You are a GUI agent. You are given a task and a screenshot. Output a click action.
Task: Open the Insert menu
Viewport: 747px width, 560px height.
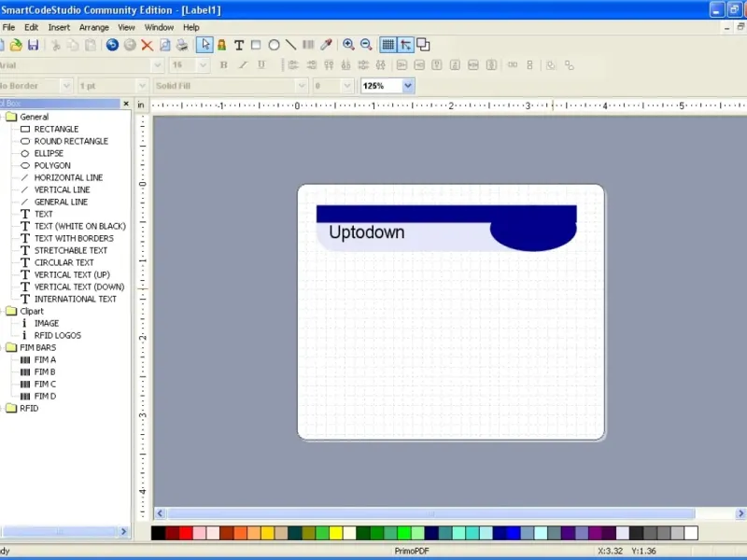click(x=59, y=27)
